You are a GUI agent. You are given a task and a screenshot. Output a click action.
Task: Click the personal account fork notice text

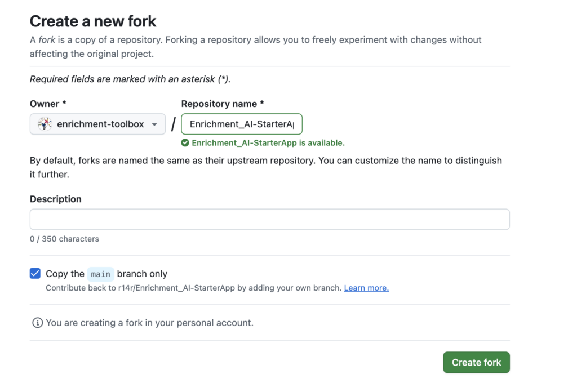pos(149,323)
